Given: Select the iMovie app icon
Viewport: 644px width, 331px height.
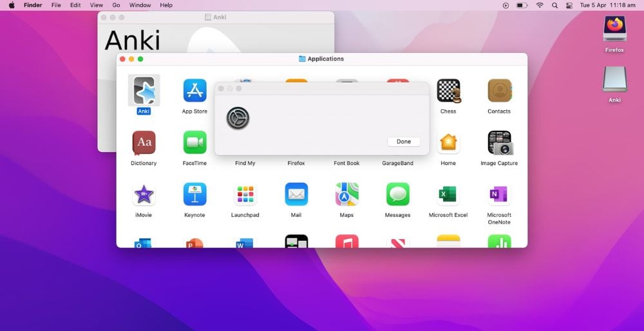Looking at the screenshot, I should tap(144, 194).
